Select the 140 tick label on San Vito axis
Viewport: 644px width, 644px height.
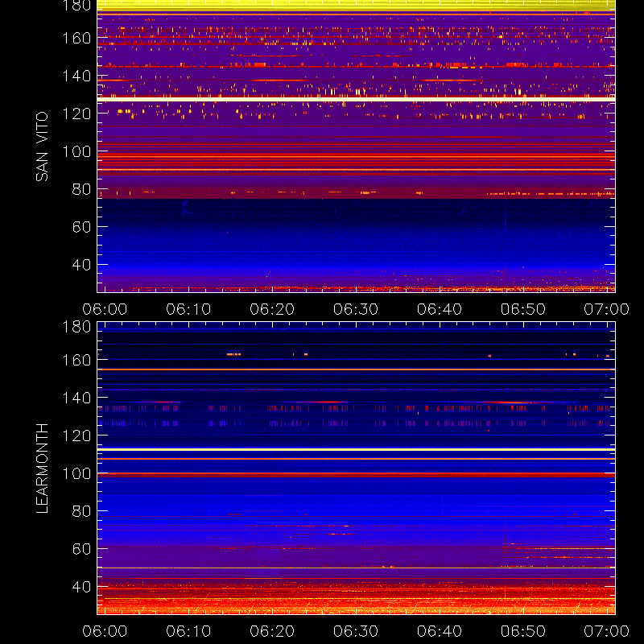(x=76, y=76)
